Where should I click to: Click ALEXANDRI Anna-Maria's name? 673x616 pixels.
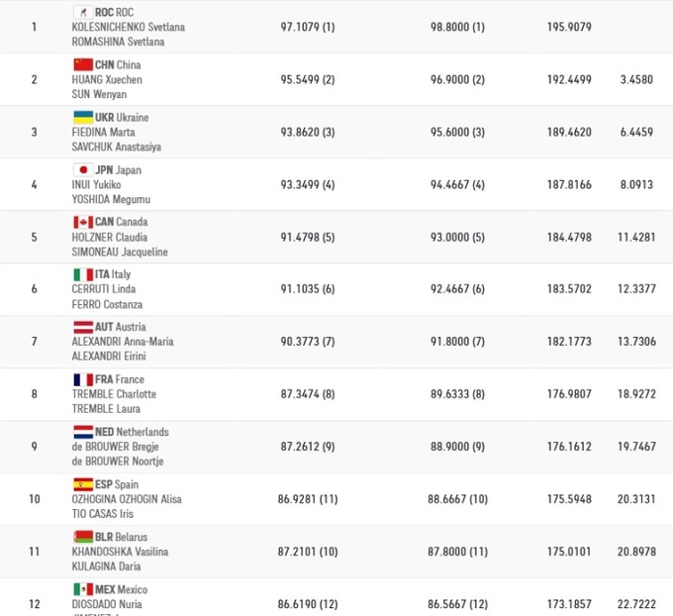[x=123, y=342]
